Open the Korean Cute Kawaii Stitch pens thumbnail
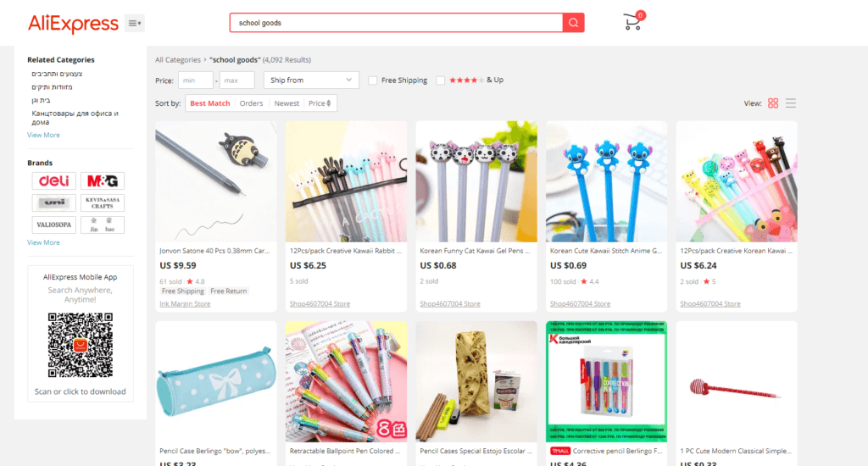The image size is (868, 466). point(606,181)
